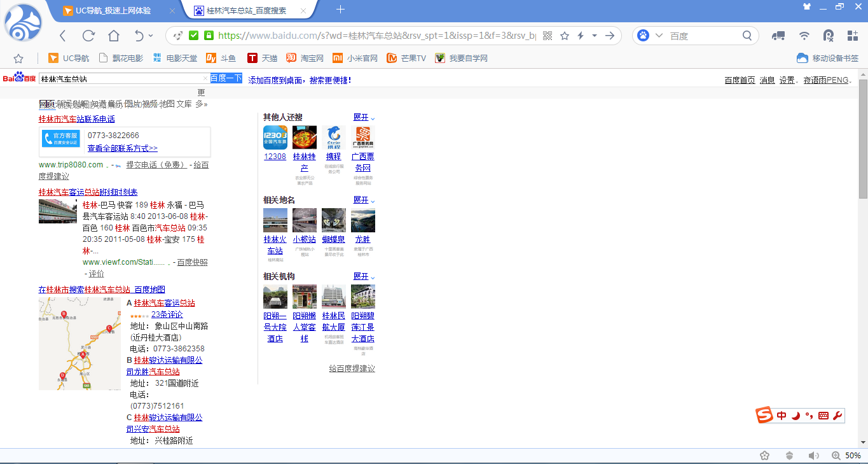Switch to the UC导航 browser tab

[113, 10]
